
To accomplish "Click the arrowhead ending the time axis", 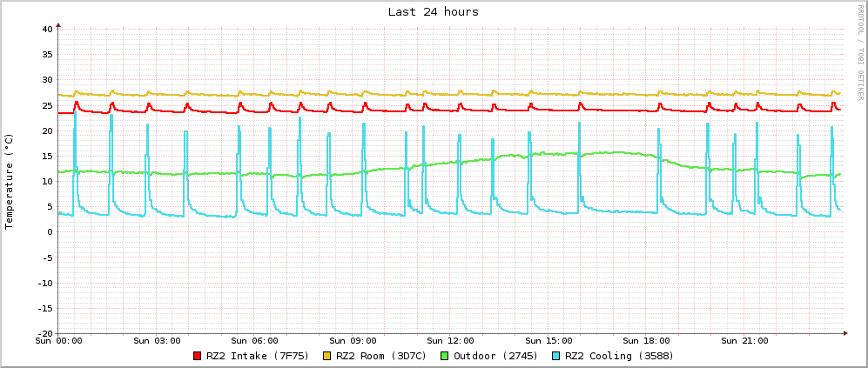I will (845, 333).
